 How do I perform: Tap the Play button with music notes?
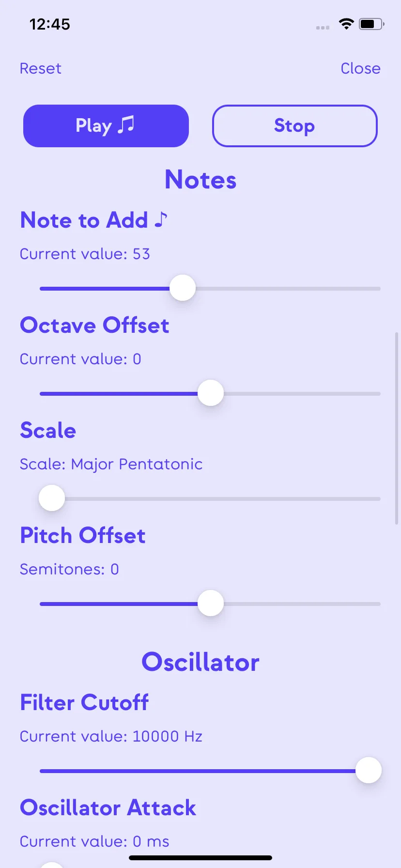(106, 126)
